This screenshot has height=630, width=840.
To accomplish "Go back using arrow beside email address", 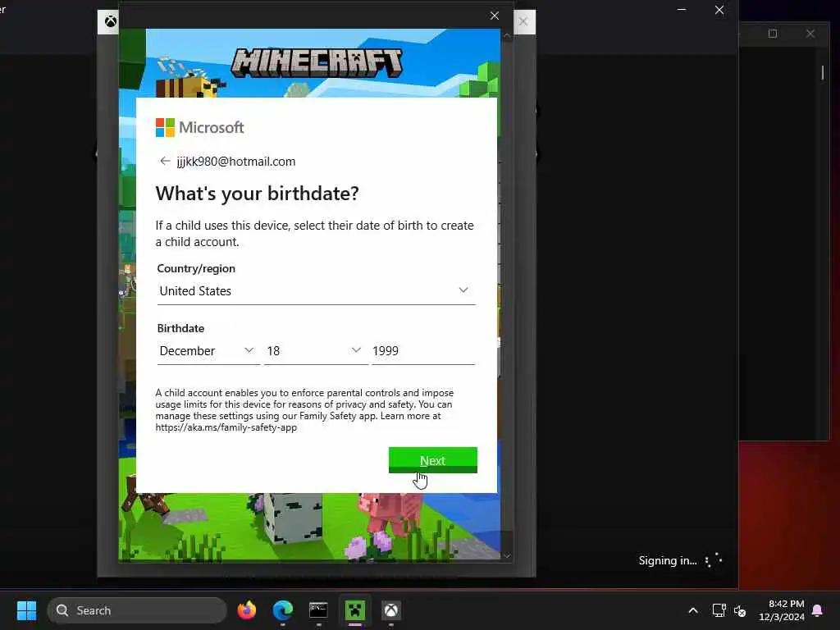I will tap(164, 162).
